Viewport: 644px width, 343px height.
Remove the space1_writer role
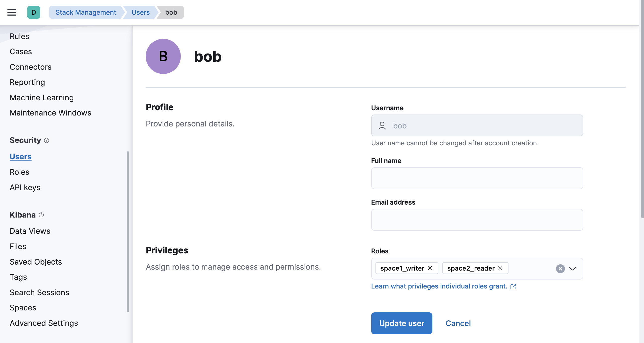click(430, 268)
